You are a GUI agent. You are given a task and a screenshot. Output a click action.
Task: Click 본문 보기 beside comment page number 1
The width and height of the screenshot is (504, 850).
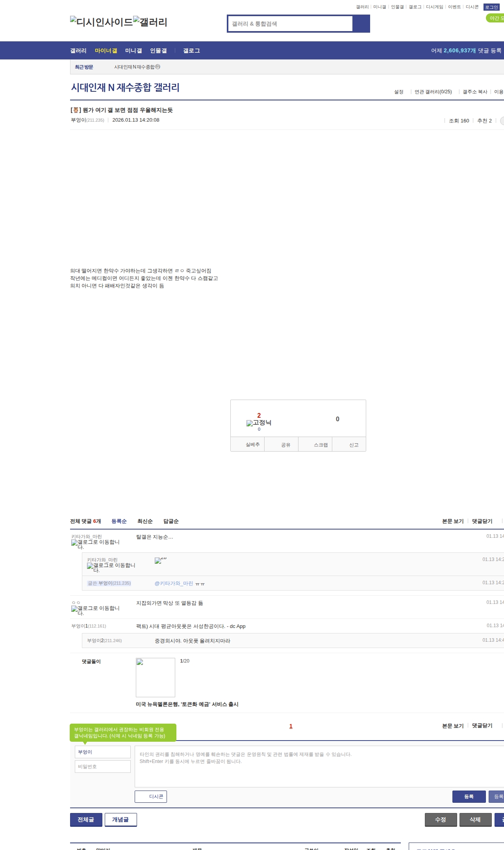tap(453, 726)
